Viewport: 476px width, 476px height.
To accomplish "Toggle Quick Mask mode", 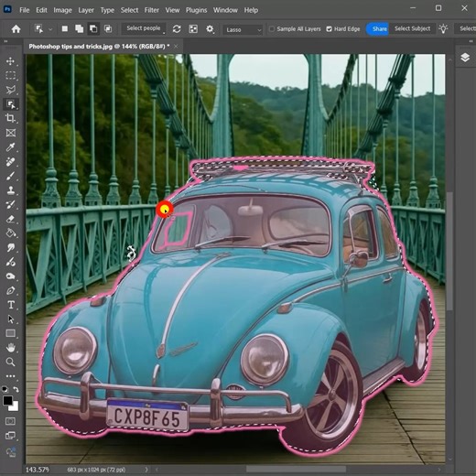I will click(x=10, y=421).
